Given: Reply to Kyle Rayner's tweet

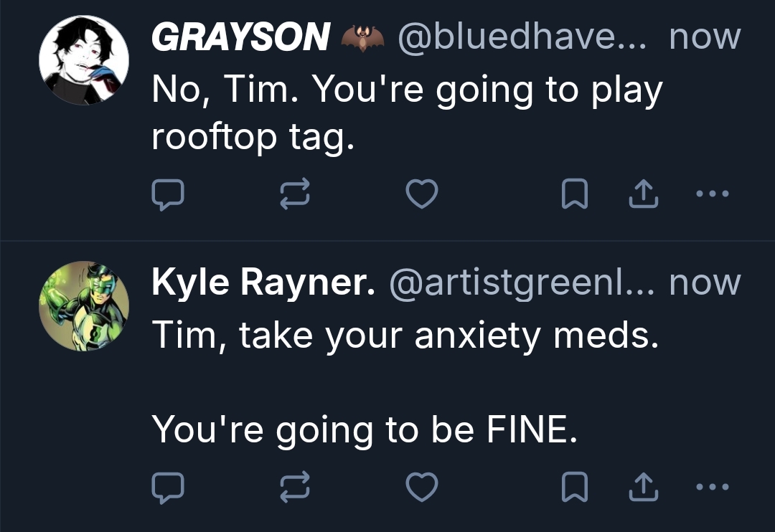Looking at the screenshot, I should click(169, 488).
